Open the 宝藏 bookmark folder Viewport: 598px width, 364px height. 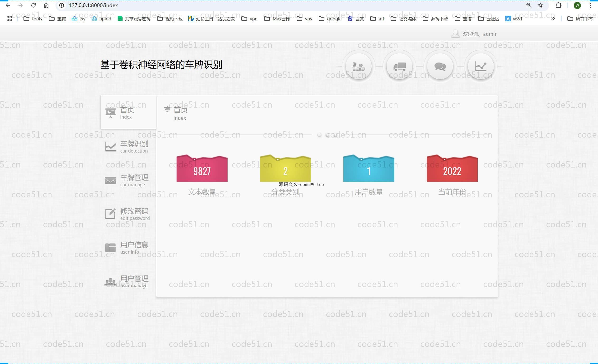(57, 19)
